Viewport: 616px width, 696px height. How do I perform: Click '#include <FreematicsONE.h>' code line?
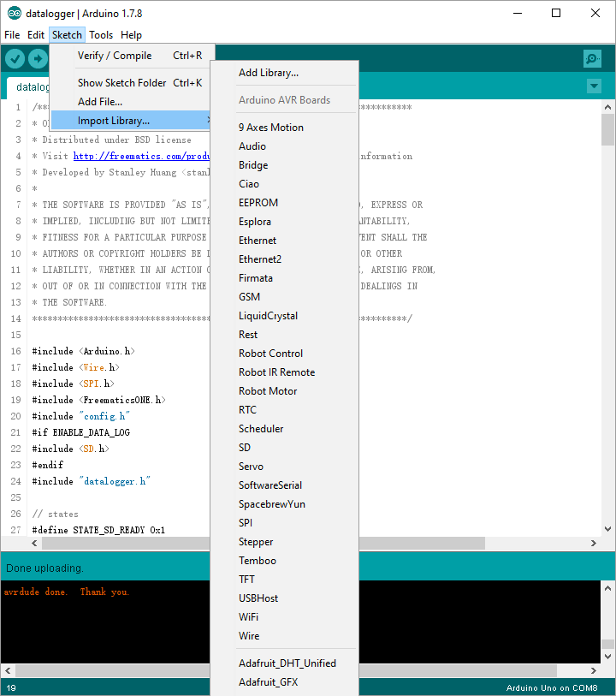point(99,400)
